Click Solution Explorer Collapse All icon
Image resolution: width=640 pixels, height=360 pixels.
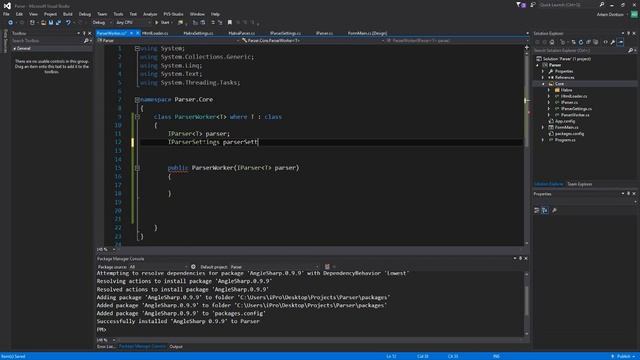tap(588, 42)
